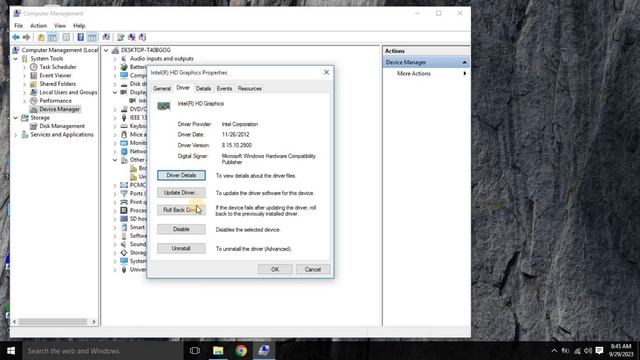Expand the Performance node
640x360 pixels.
pyautogui.click(x=24, y=101)
